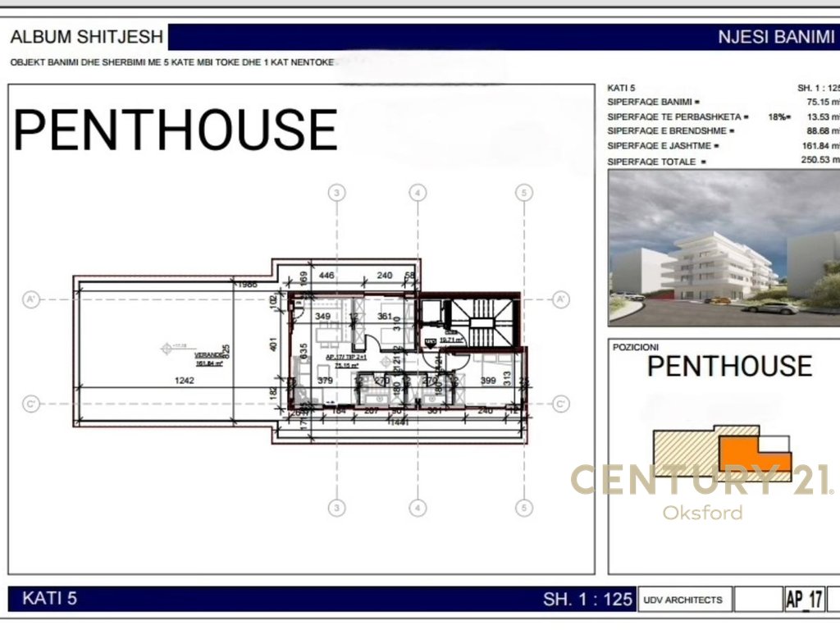Click the Century 21 Oksford watermark
Viewport: 840px width, 630px height.
tap(702, 492)
